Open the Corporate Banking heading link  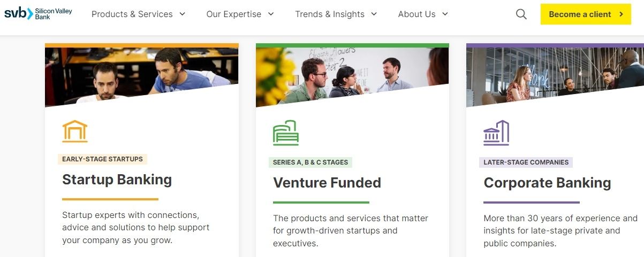pos(547,183)
